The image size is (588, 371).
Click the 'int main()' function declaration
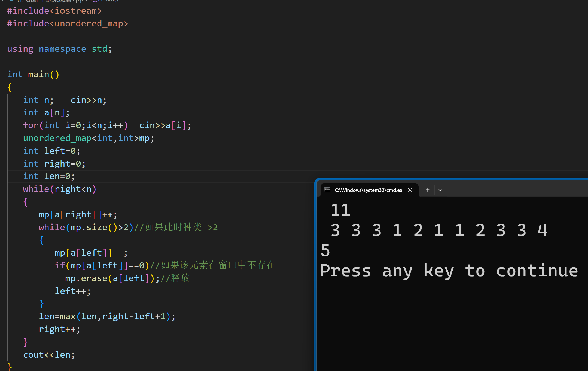tap(33, 74)
